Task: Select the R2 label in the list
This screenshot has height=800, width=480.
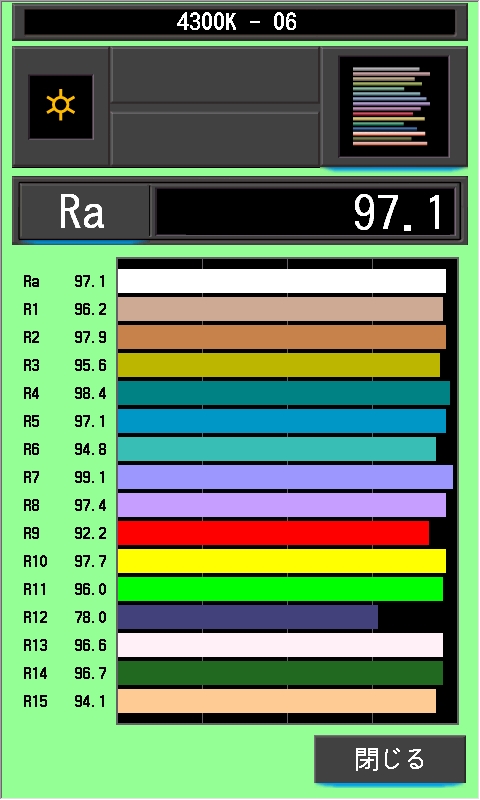Action: (31, 337)
